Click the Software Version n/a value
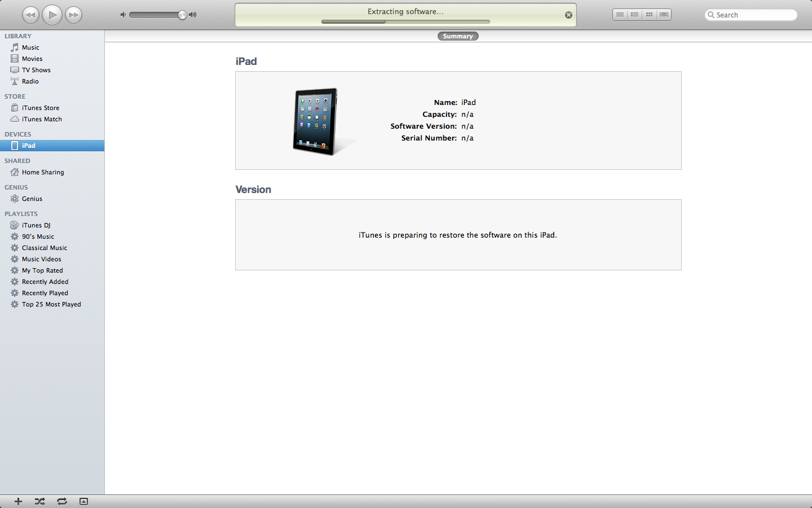812x508 pixels. click(x=467, y=126)
